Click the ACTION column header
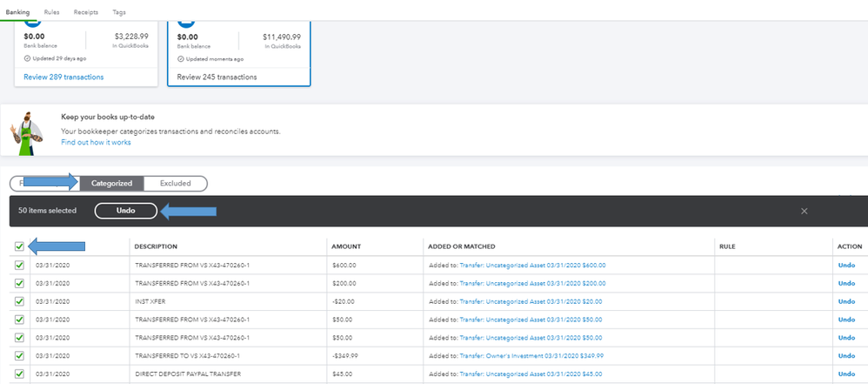Screen dimensions: 868x384 tap(850, 246)
